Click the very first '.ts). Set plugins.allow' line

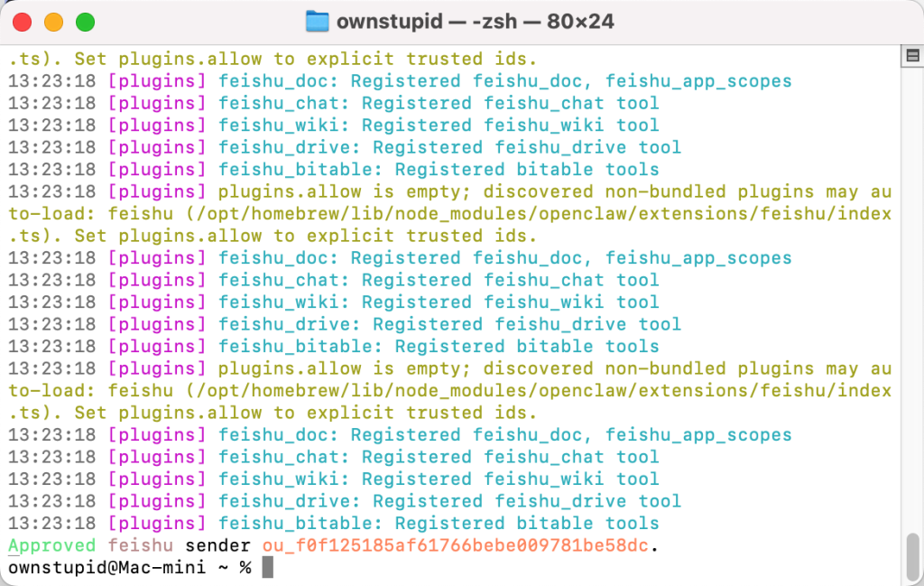coord(273,59)
